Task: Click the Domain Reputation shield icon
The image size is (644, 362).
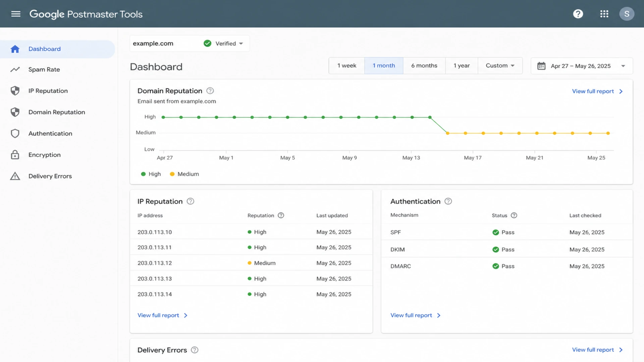Action: click(15, 112)
